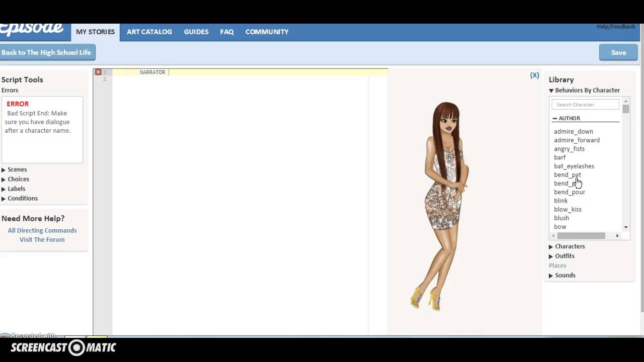This screenshot has height=362, width=644.
Task: Click behavior list vertical scrollbar thumb
Action: tap(626, 109)
